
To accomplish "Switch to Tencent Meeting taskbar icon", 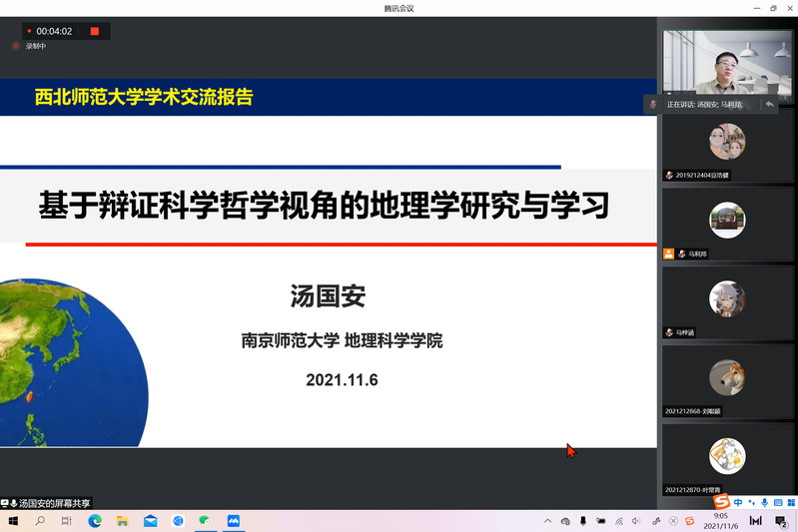I will (x=234, y=521).
